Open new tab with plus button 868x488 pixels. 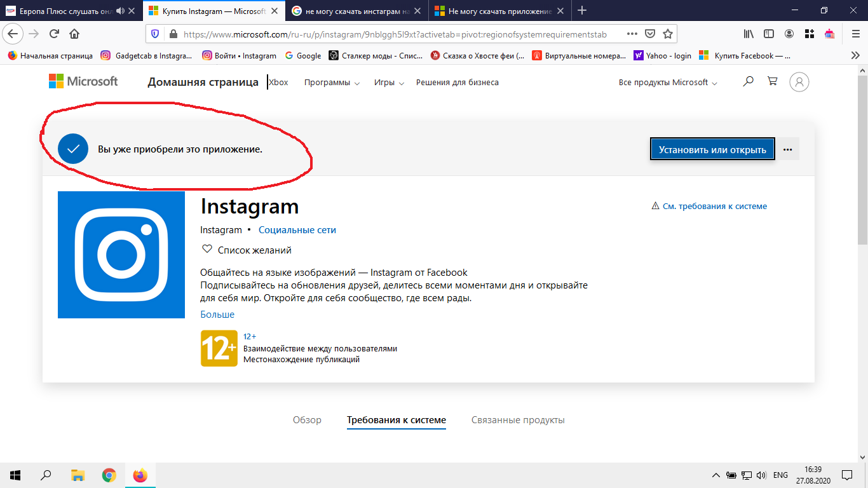click(x=581, y=10)
